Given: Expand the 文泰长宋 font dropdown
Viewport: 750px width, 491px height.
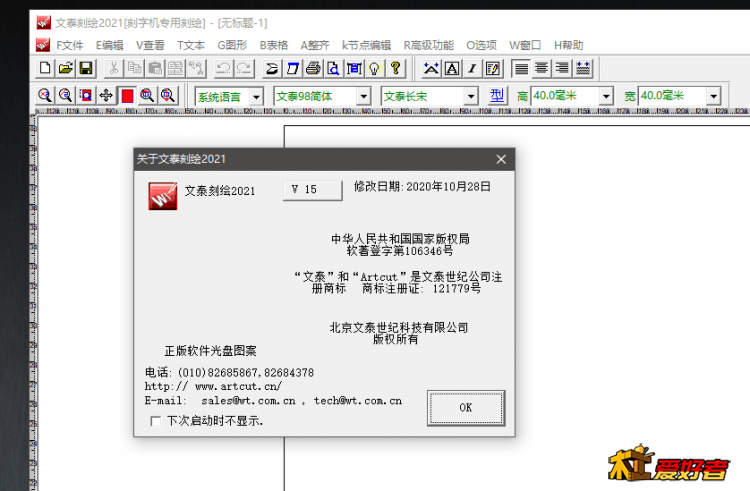Looking at the screenshot, I should (x=471, y=97).
